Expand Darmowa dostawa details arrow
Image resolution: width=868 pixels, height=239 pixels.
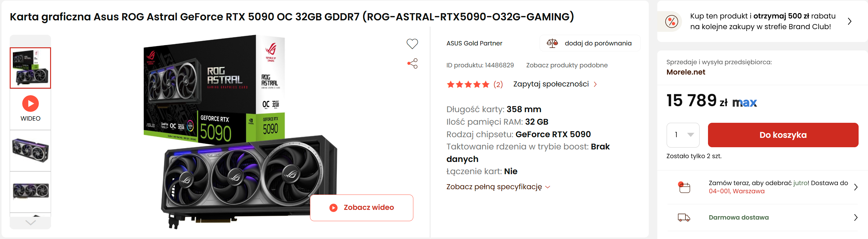[x=855, y=217]
